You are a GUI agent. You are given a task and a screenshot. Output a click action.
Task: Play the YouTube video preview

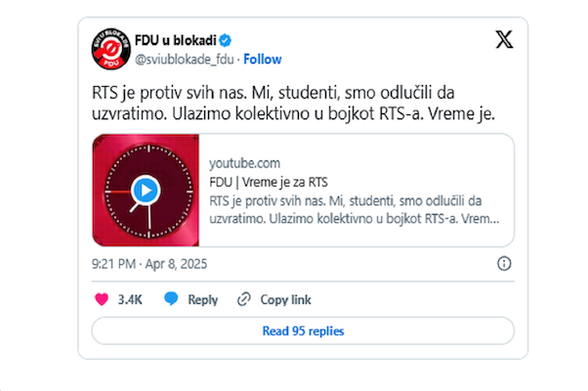point(145,189)
